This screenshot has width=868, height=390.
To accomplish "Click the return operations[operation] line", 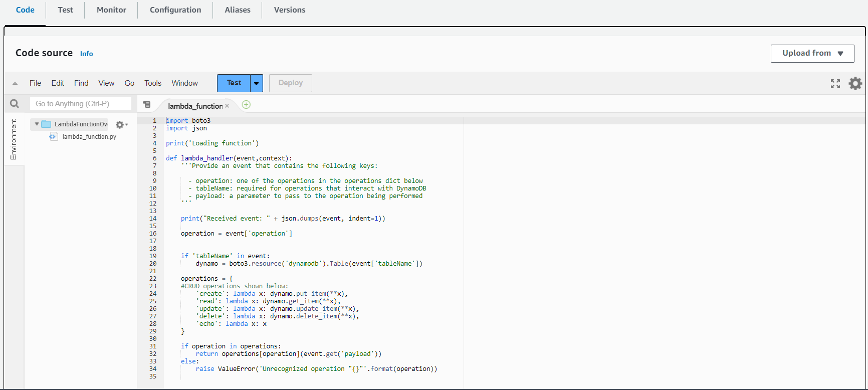I will 289,354.
